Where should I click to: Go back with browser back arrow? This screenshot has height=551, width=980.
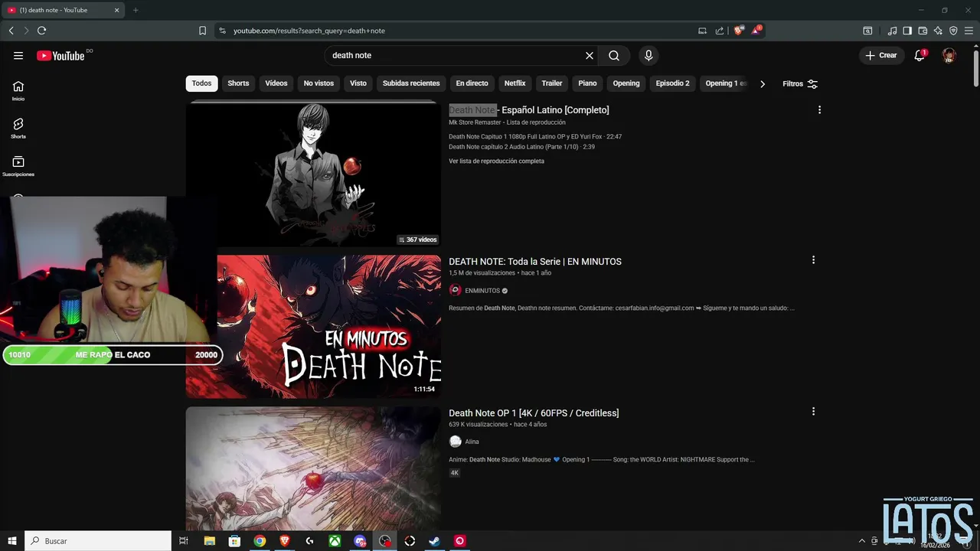[x=11, y=31]
